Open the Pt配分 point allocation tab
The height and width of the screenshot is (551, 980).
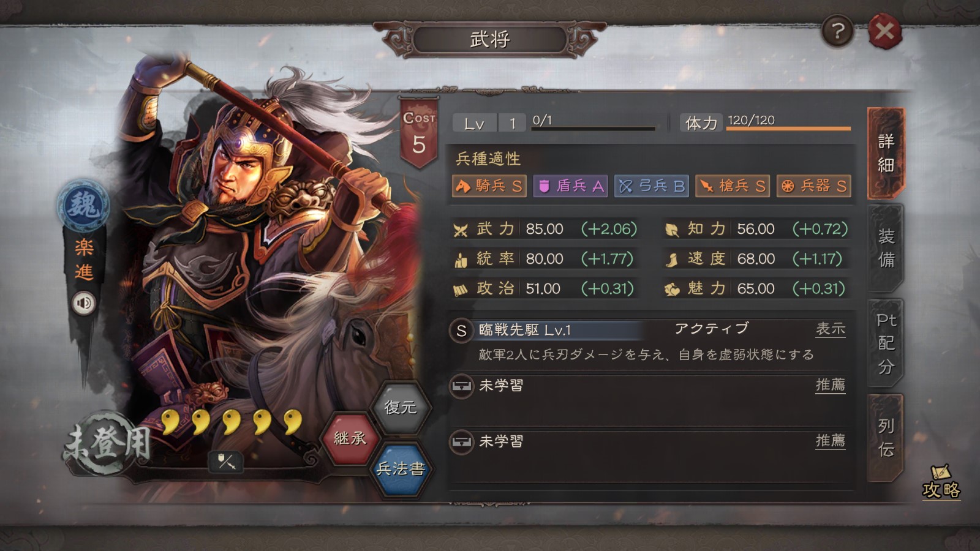[x=886, y=343]
